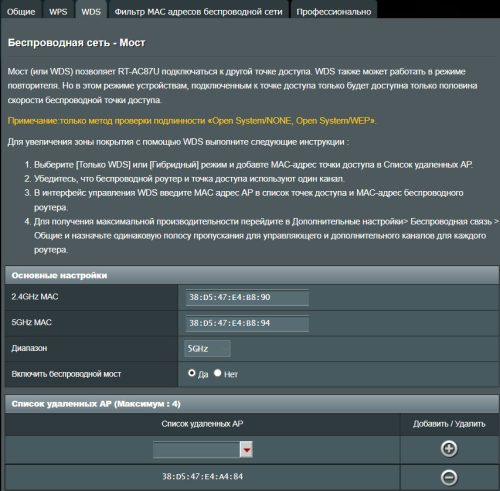This screenshot has height=491, width=500.
Task: Remove AP 38:D5:47:E4:A4:84 with minus icon
Action: pyautogui.click(x=449, y=477)
